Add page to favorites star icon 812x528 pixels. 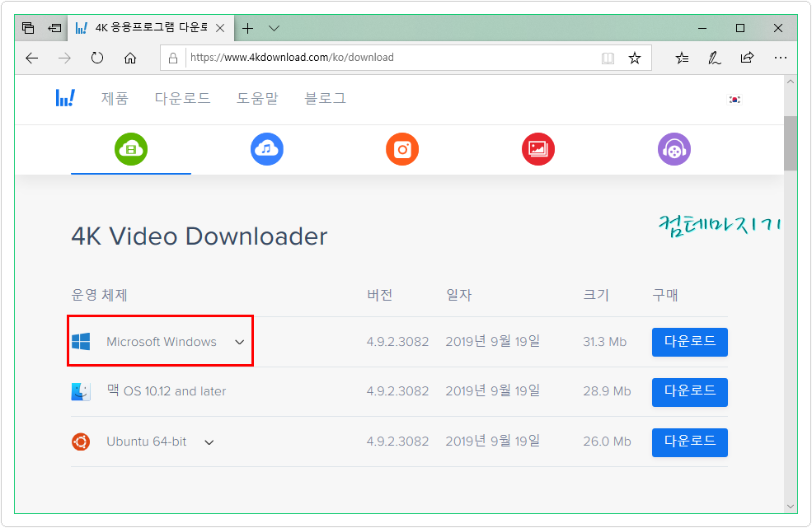click(635, 58)
